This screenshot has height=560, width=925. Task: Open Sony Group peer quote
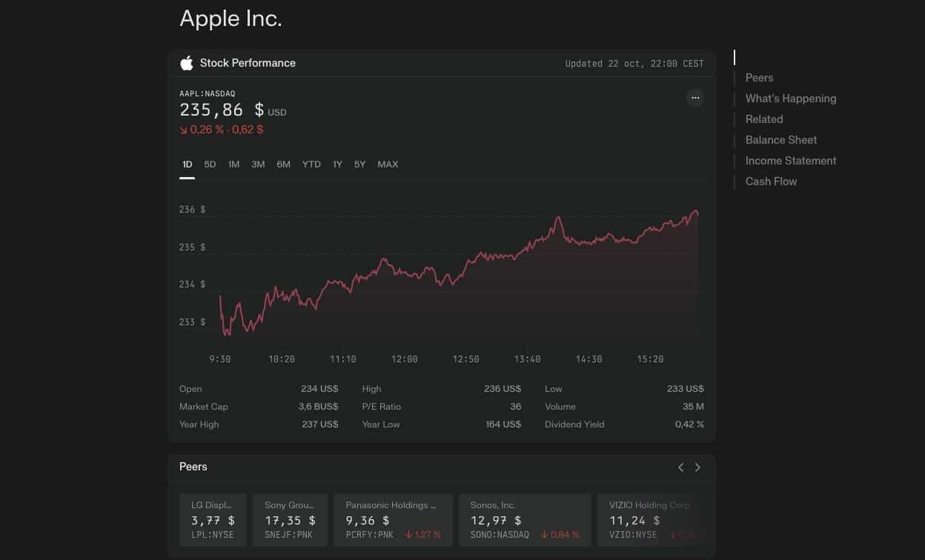[290, 519]
